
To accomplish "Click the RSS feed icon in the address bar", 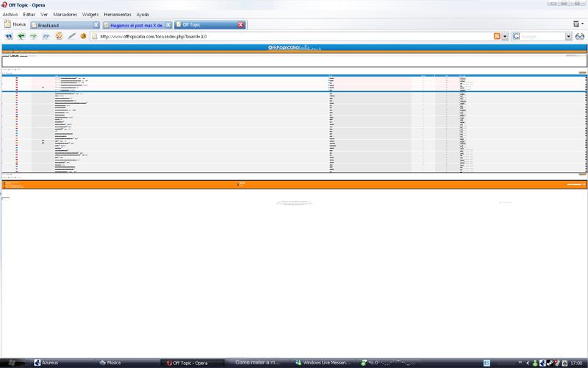I will click(497, 36).
